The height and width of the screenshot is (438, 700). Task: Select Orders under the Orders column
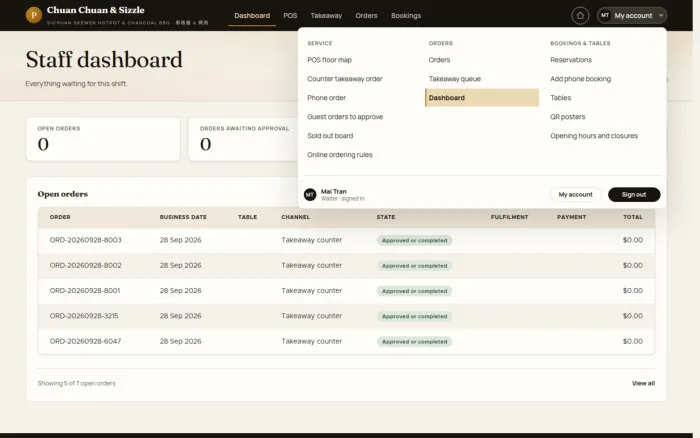439,60
